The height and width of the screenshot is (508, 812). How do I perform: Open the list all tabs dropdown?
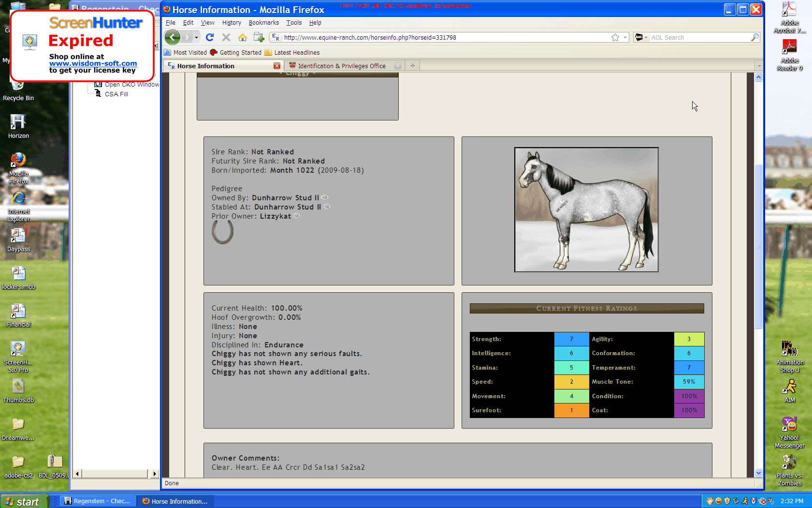pos(759,66)
